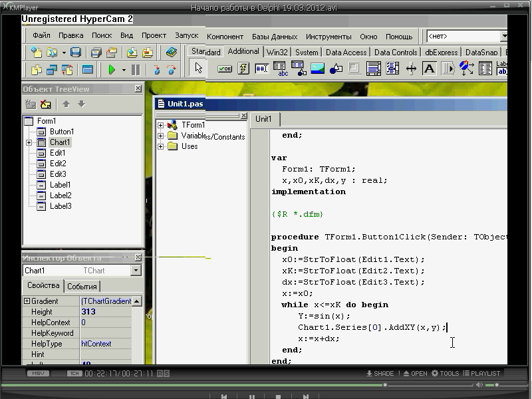Click the Save all toolbar icon

point(96,53)
